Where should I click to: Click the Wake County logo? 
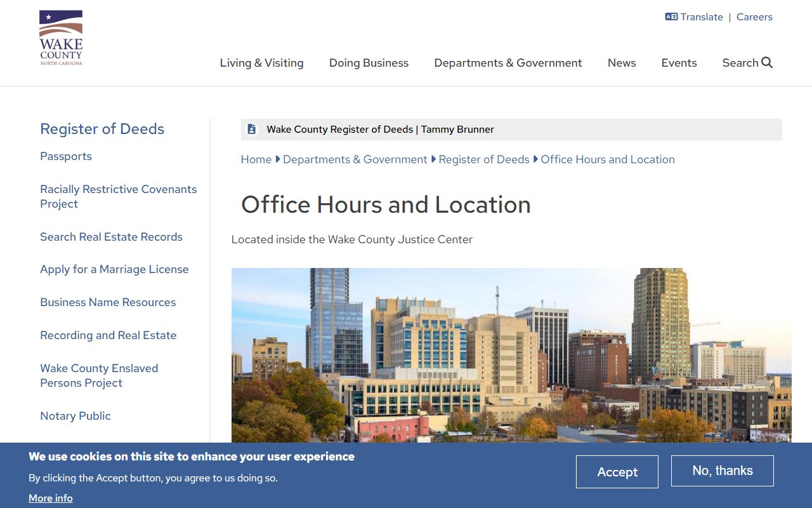(x=61, y=37)
